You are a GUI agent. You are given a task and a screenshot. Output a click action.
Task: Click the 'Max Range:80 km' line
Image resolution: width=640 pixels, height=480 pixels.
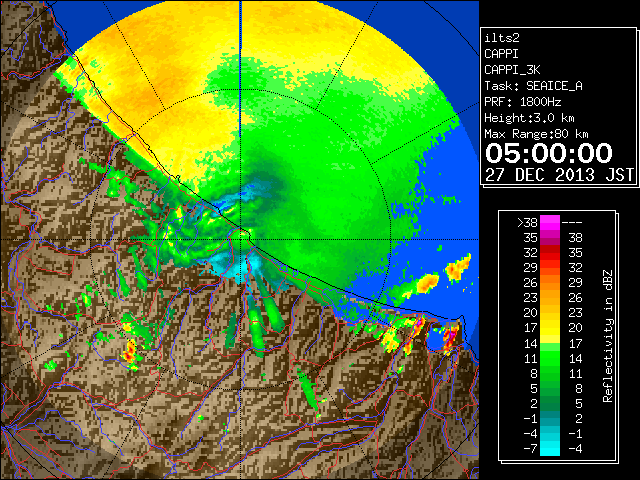[536, 134]
